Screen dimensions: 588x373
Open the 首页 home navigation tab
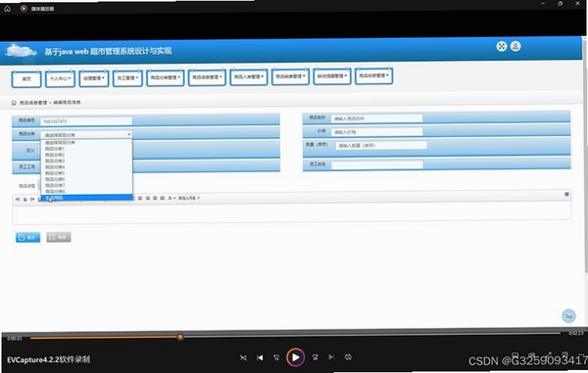pyautogui.click(x=26, y=78)
